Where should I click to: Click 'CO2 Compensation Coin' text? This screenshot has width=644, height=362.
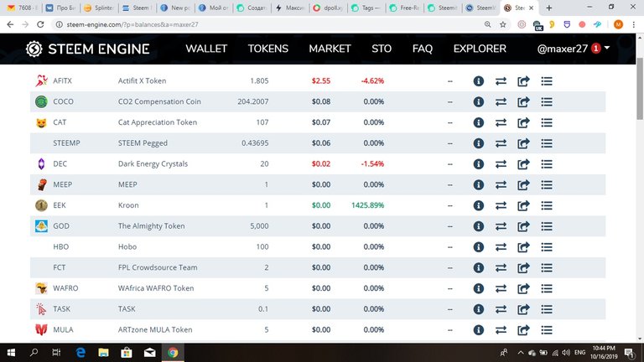point(159,101)
